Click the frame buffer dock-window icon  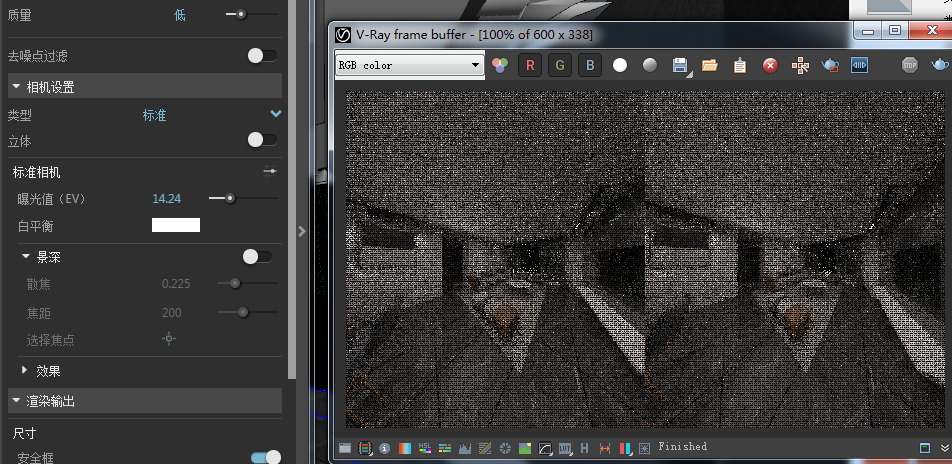(x=925, y=448)
